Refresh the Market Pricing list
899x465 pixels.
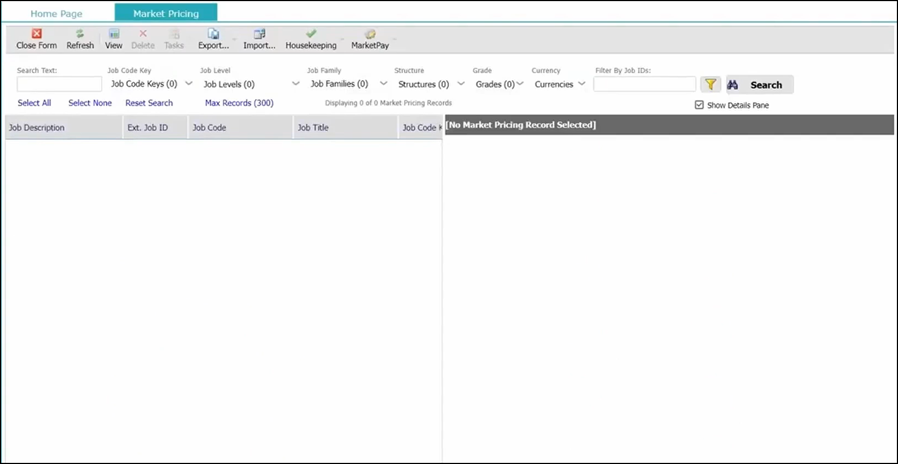tap(80, 34)
